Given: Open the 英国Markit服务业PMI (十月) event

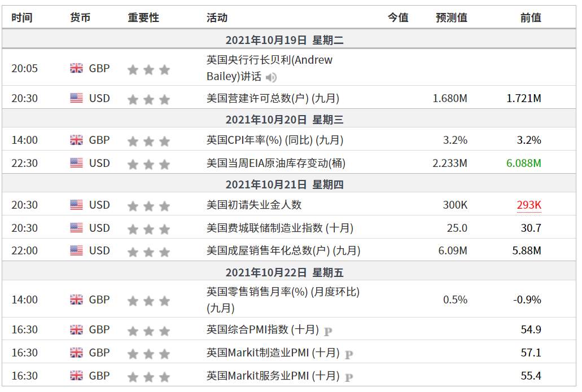Looking at the screenshot, I should (x=273, y=375).
